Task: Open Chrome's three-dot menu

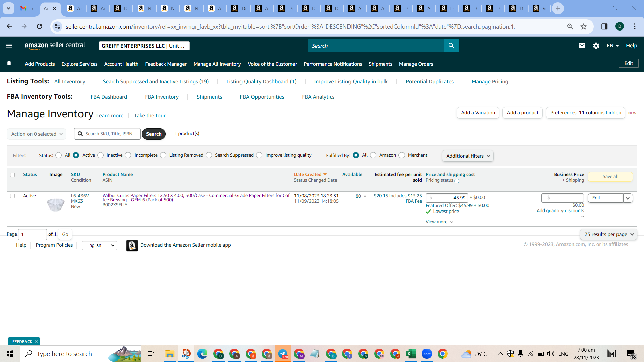Action: coord(635,26)
